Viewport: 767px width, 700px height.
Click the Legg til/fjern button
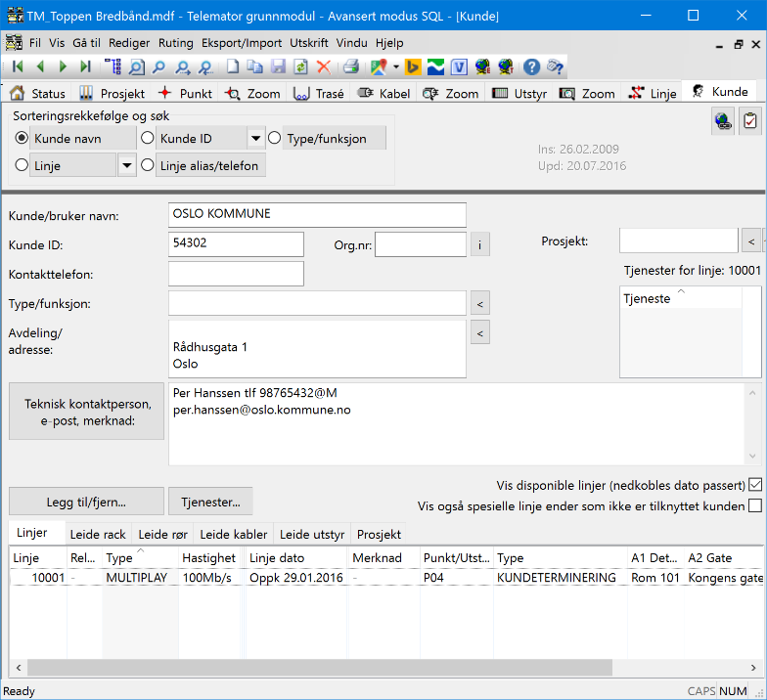pos(86,502)
